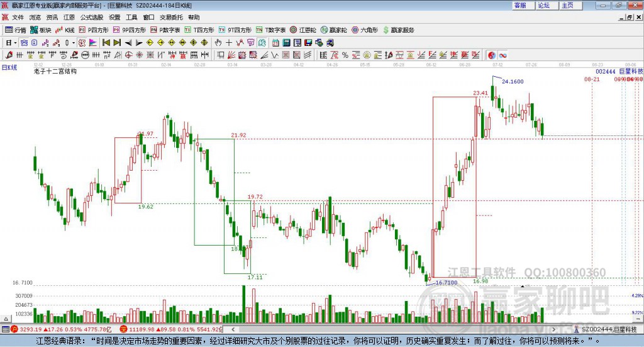644x347 pixels.
Task: Open the 行情 market quotes view
Action: pyautogui.click(x=16, y=30)
